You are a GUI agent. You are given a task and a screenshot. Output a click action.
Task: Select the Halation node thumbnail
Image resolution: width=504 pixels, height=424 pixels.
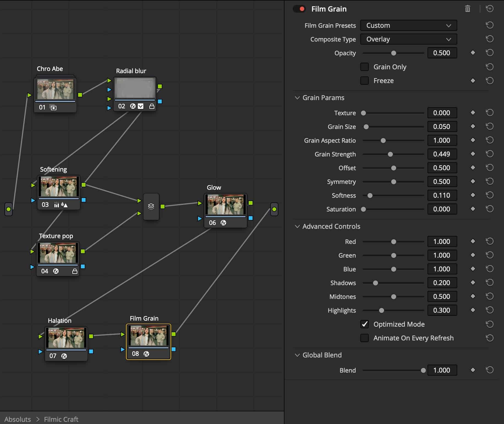coord(66,338)
